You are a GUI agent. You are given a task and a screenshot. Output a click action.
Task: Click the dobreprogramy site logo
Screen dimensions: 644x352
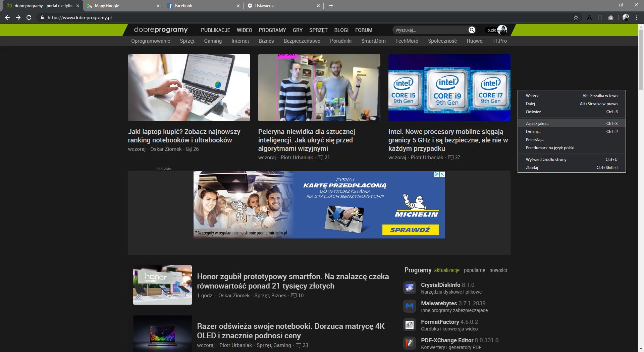pos(160,30)
